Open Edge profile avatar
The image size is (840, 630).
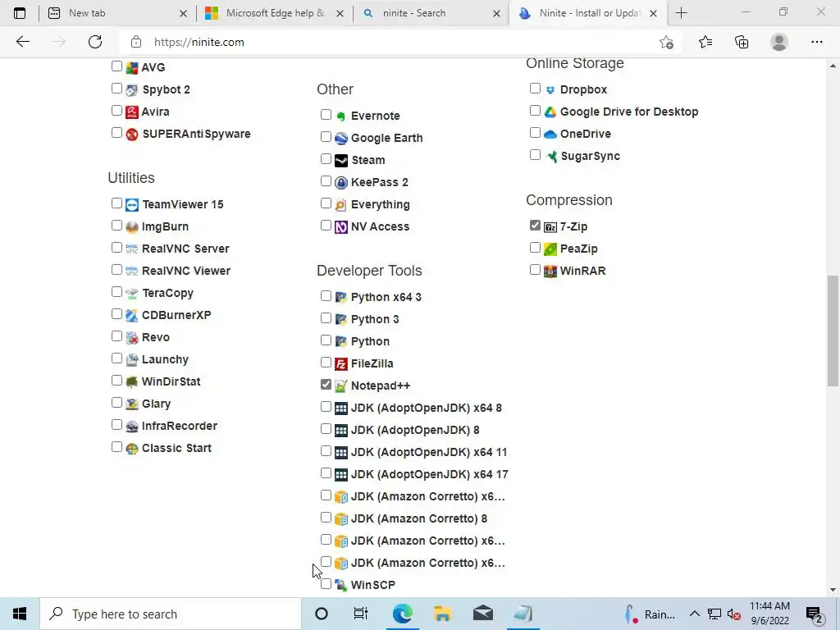pos(779,42)
